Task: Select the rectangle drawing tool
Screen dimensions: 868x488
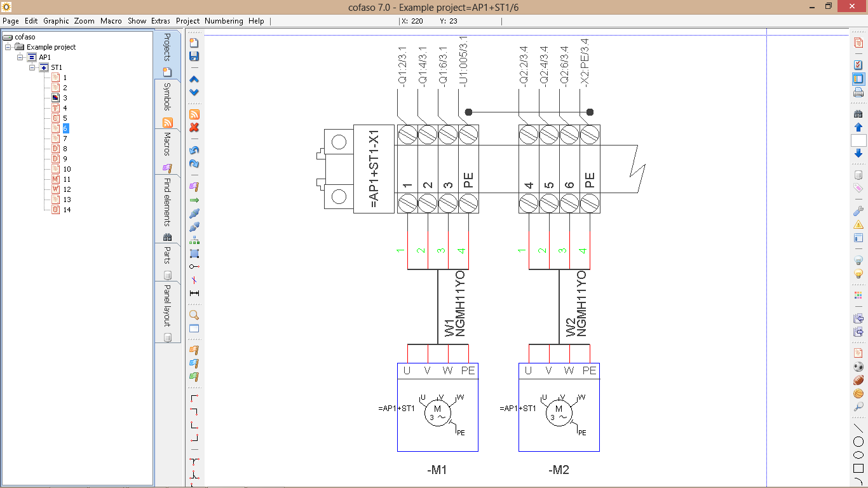Action: click(x=858, y=468)
